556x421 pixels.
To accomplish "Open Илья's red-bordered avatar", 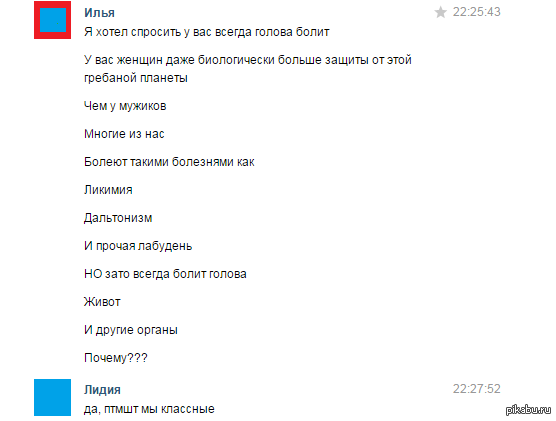I will [x=52, y=20].
